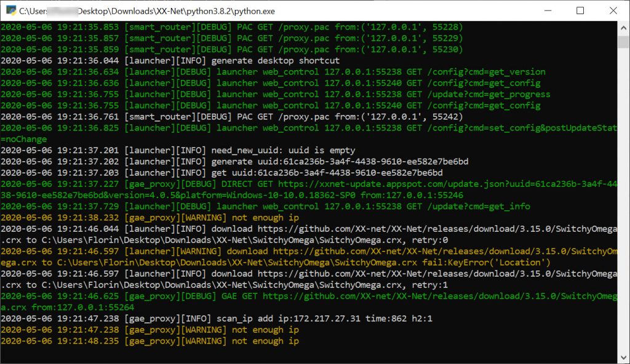Click the 'fail:KeyError('Location')' warning text
Screen dimensions: 630x364
[486, 263]
